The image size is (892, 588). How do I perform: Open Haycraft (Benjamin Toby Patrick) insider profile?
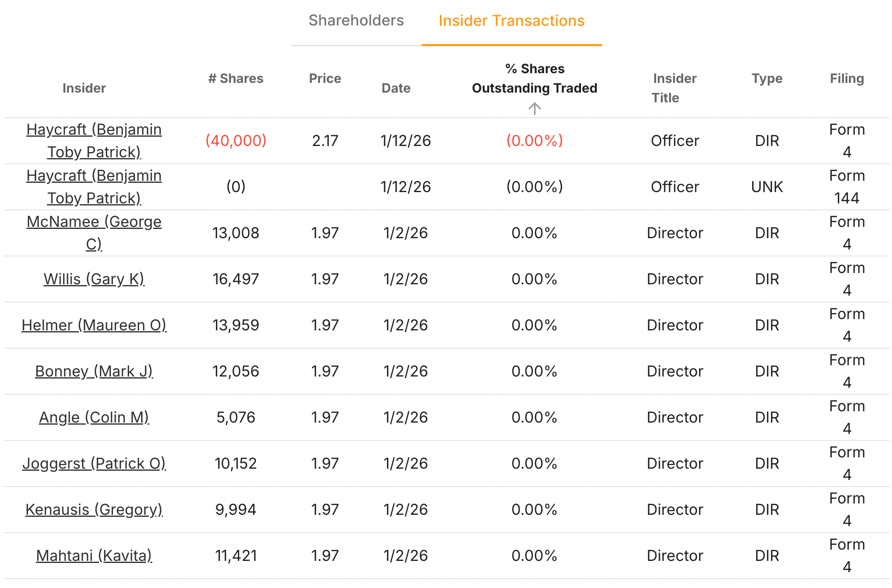94,141
